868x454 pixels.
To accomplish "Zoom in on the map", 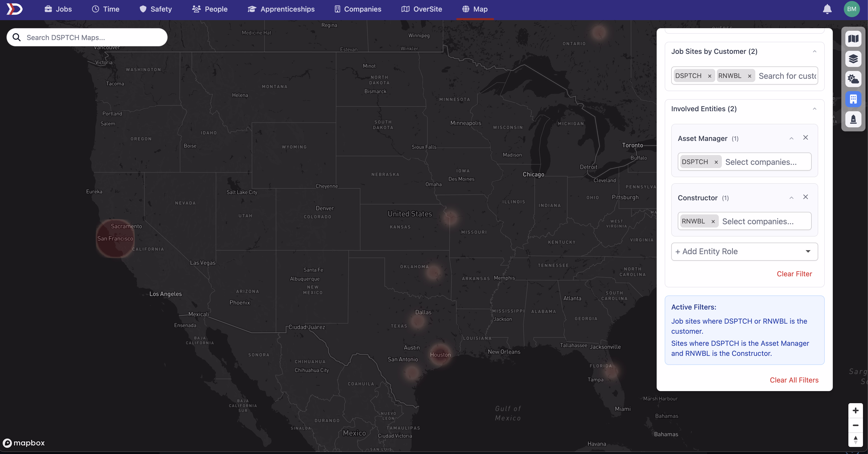I will tap(855, 410).
